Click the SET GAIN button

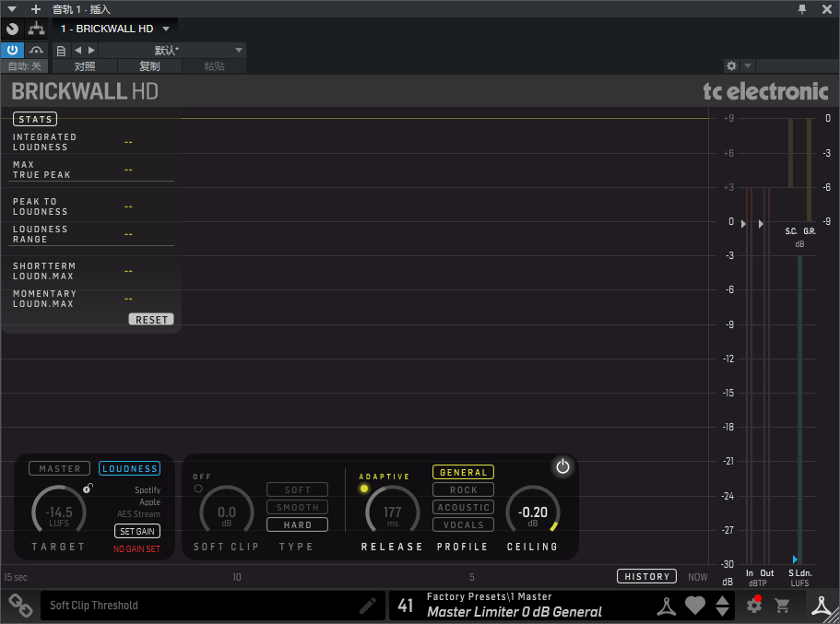click(x=137, y=531)
